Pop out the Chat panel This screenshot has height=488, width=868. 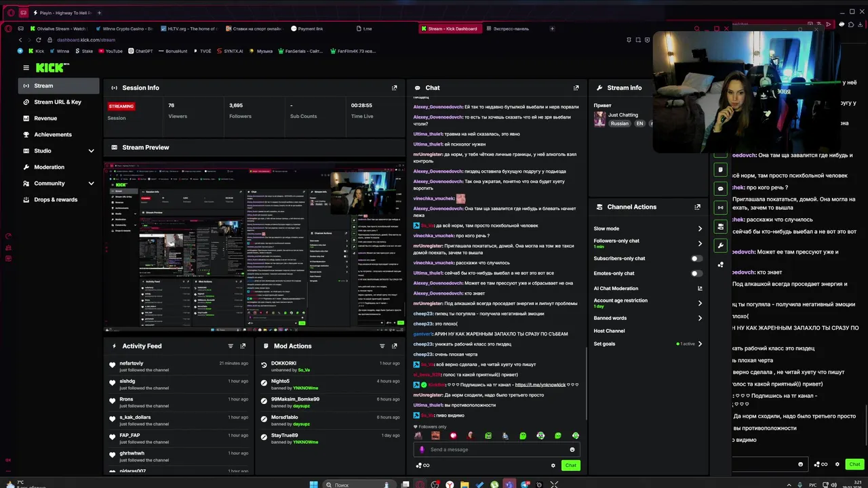tap(576, 87)
